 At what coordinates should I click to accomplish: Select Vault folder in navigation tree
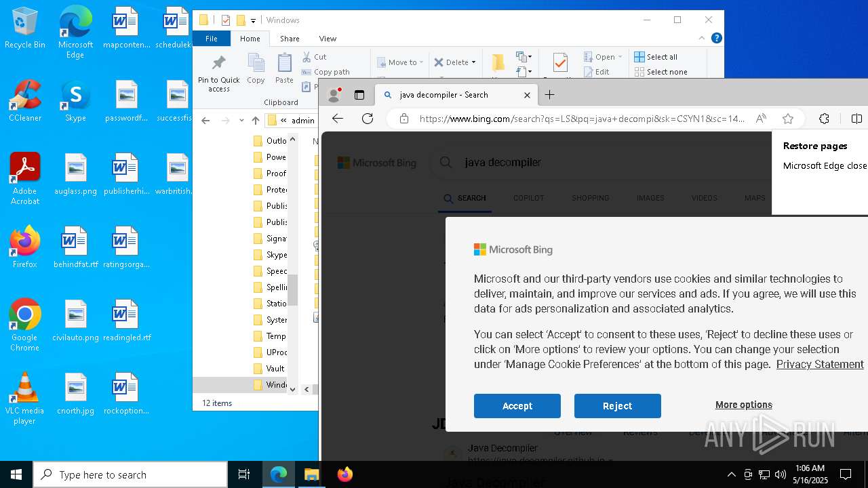pos(268,369)
